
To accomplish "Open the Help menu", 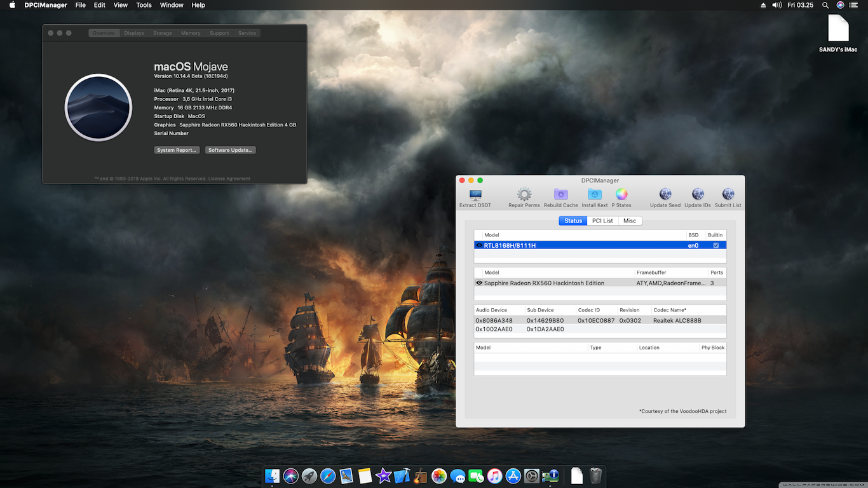I will click(198, 5).
